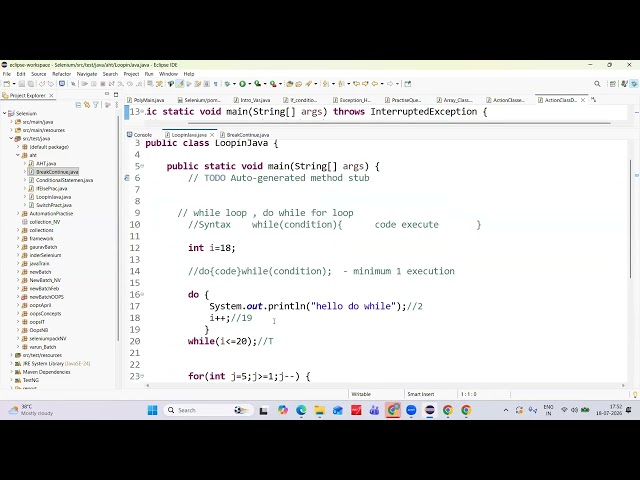Viewport: 640px width, 480px height.
Task: Open the New button dropdown arrow
Action: point(13,84)
